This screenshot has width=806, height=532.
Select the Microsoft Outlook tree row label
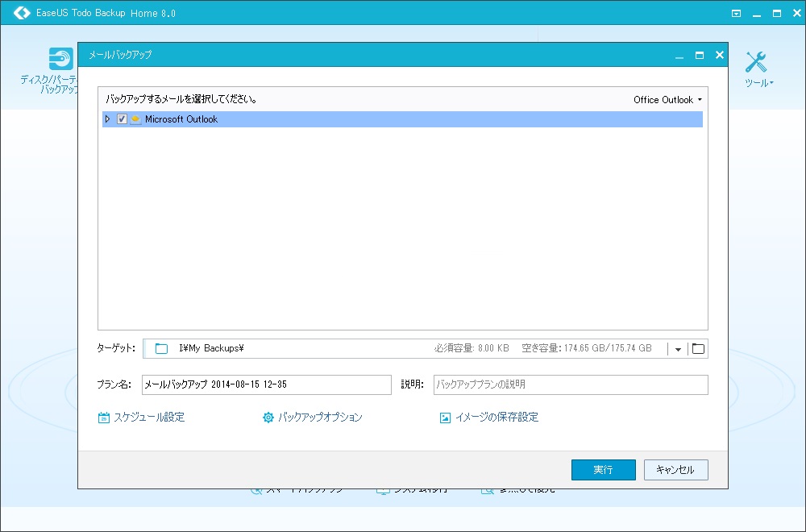pyautogui.click(x=181, y=119)
